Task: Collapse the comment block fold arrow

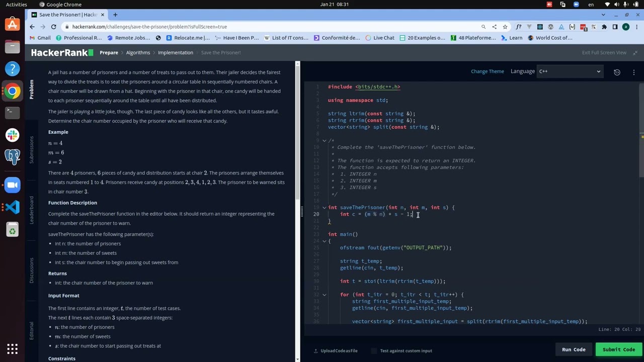Action: pyautogui.click(x=325, y=140)
